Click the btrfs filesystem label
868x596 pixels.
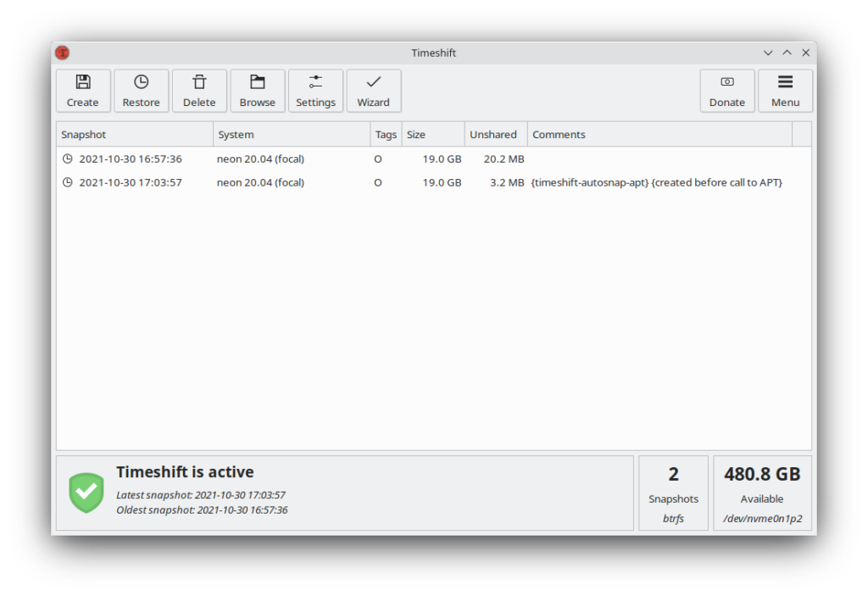point(673,519)
